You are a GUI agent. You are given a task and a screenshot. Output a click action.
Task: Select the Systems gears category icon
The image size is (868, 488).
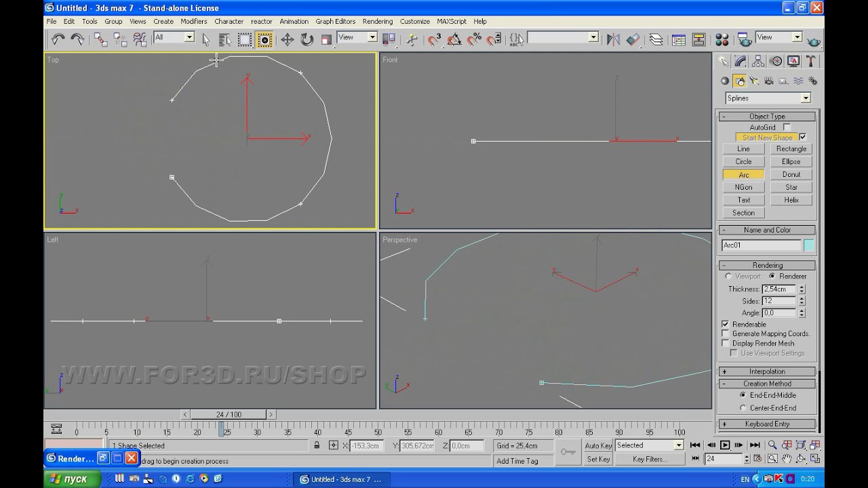click(812, 81)
